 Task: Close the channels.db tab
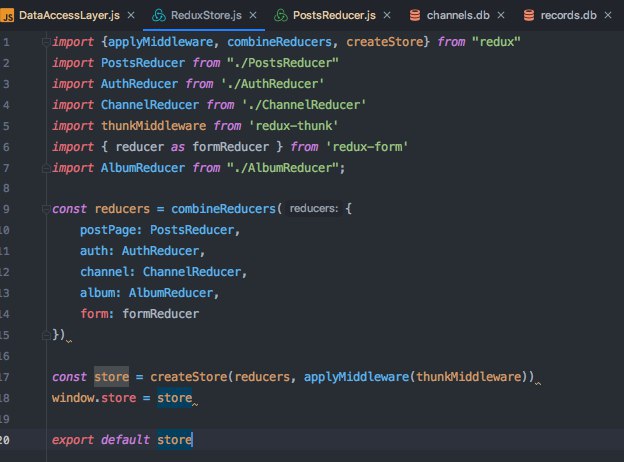(501, 15)
